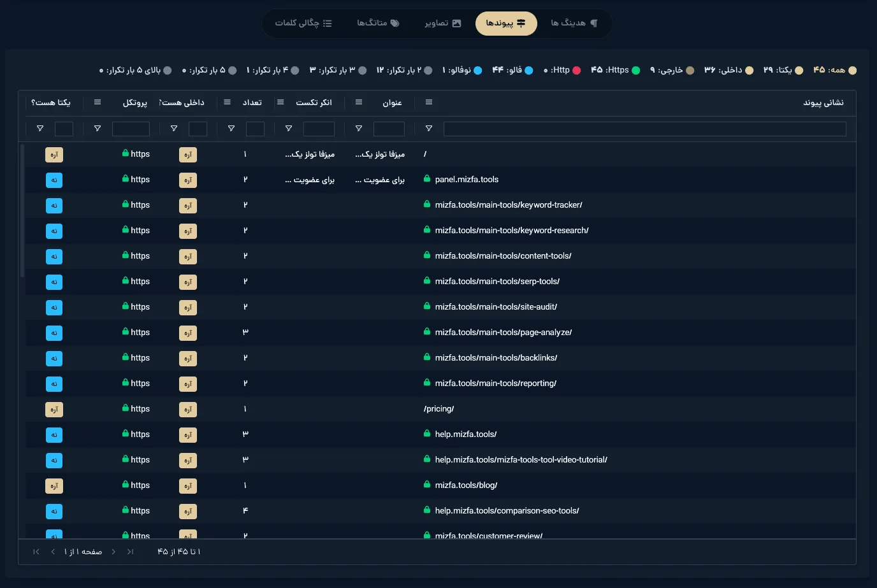This screenshot has height=588, width=877.
Task: Open column menu icon beside عنوان header
Action: pos(359,102)
